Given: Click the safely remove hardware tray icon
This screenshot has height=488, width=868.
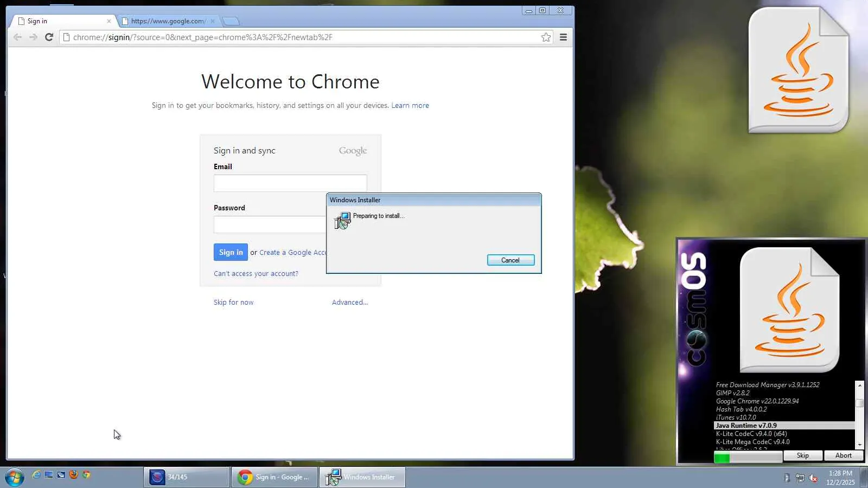Looking at the screenshot, I should (787, 478).
